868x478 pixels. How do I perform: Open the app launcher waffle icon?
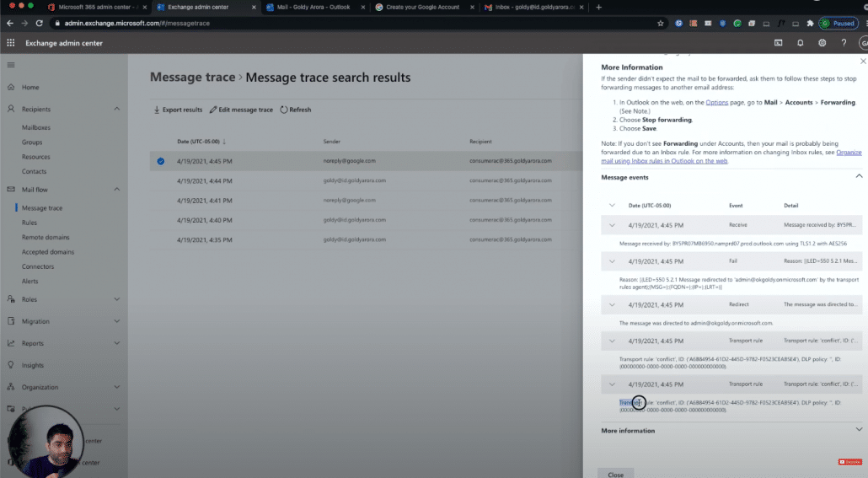coord(10,43)
